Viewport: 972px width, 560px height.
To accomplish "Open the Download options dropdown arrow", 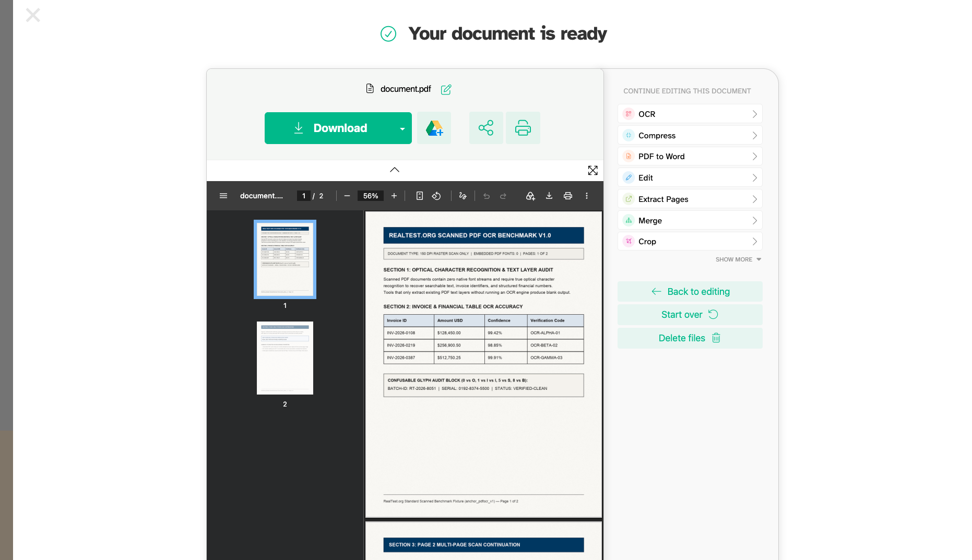I will coord(402,128).
